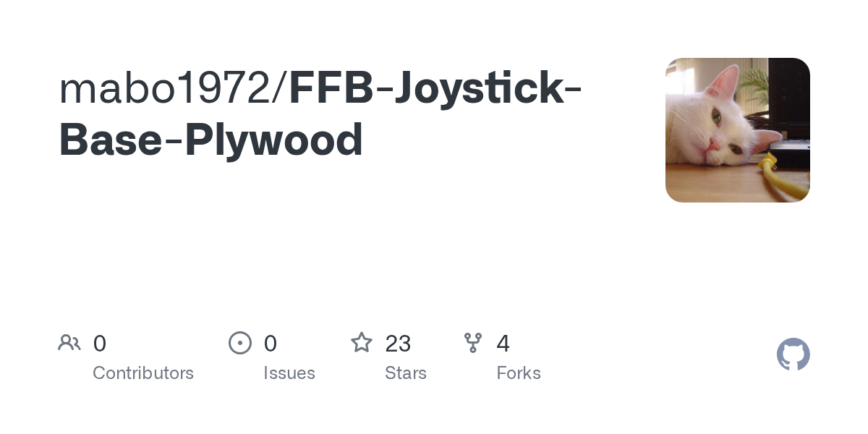Click the 4 forks count
Screen dimensions: 868x434
point(503,344)
